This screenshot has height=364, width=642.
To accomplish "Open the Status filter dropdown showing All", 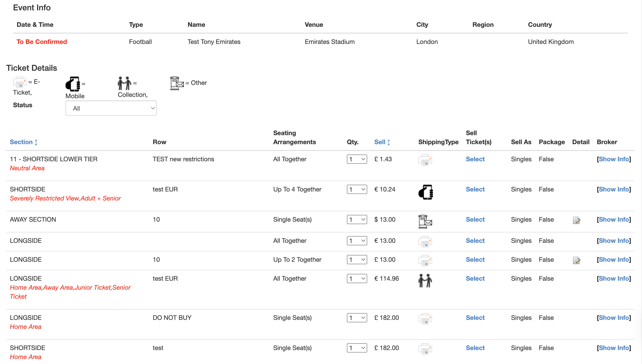I will tap(111, 108).
